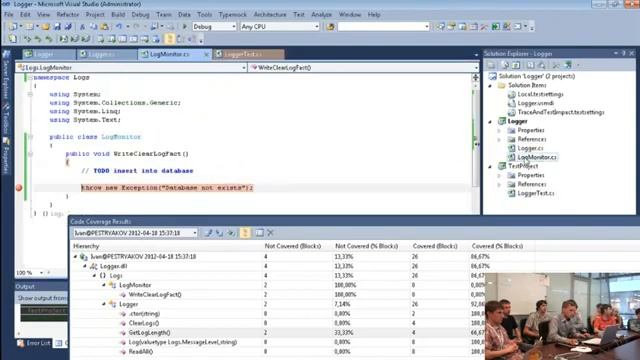Collapse the TestProject node in Solution Explorer
The height and width of the screenshot is (360, 640).
point(490,166)
